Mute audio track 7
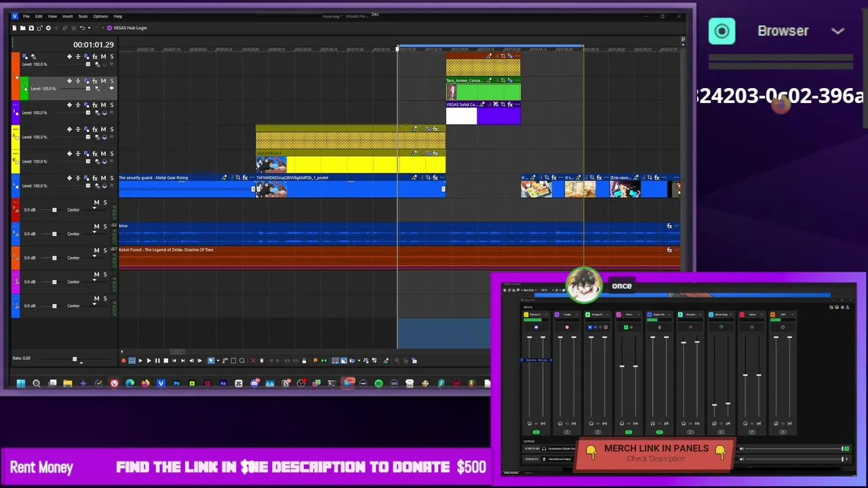This screenshot has height=488, width=868. coord(96,203)
